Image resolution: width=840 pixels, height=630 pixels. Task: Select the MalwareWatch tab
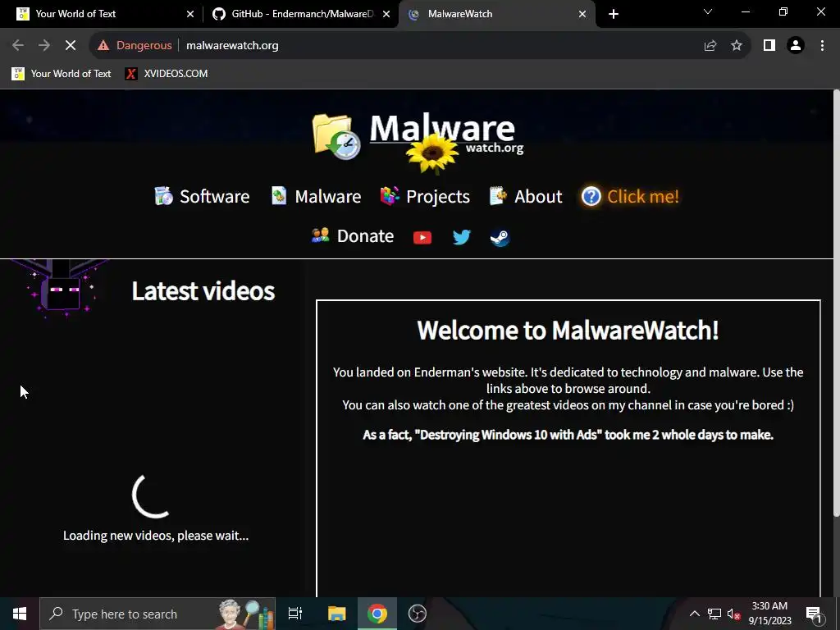point(496,14)
